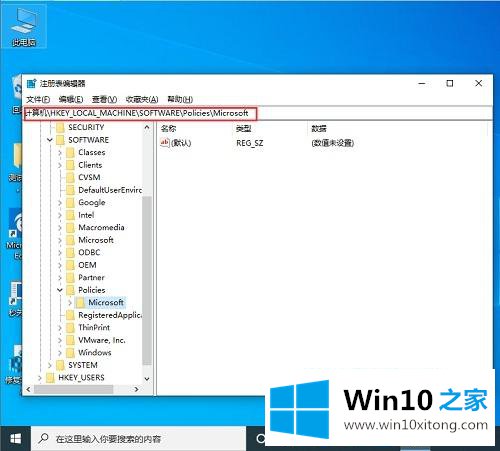Expand the Intel key
Viewport: 500px width, 451px height.
point(60,215)
